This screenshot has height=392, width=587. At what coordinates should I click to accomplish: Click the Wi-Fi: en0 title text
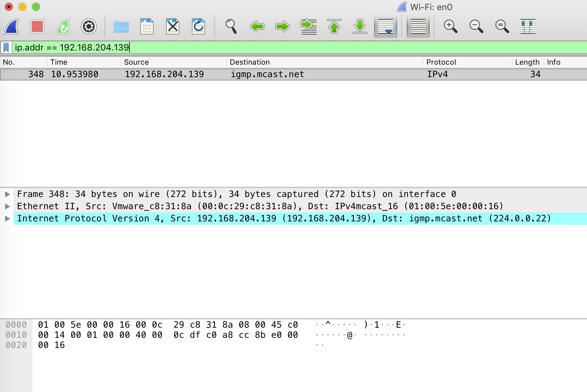[430, 7]
